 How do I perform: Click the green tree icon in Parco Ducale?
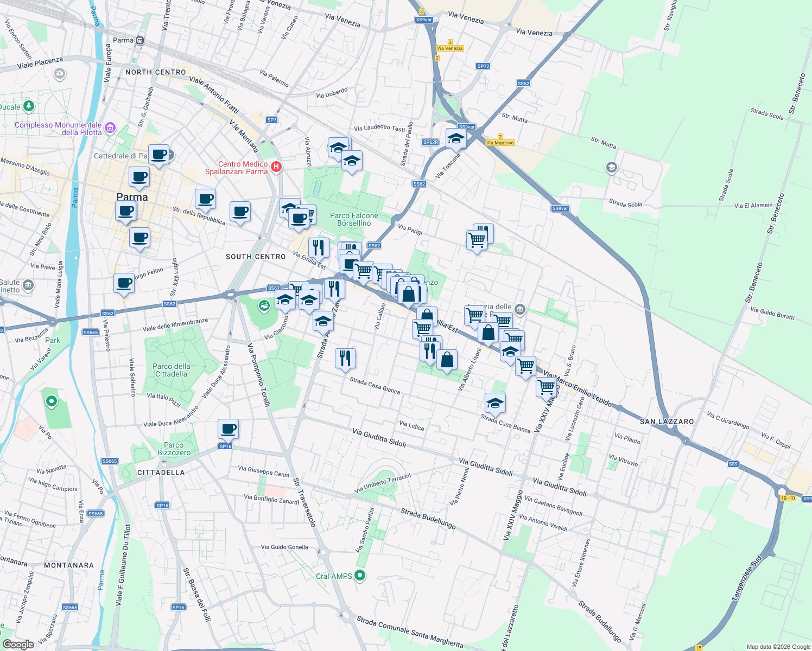point(29,105)
